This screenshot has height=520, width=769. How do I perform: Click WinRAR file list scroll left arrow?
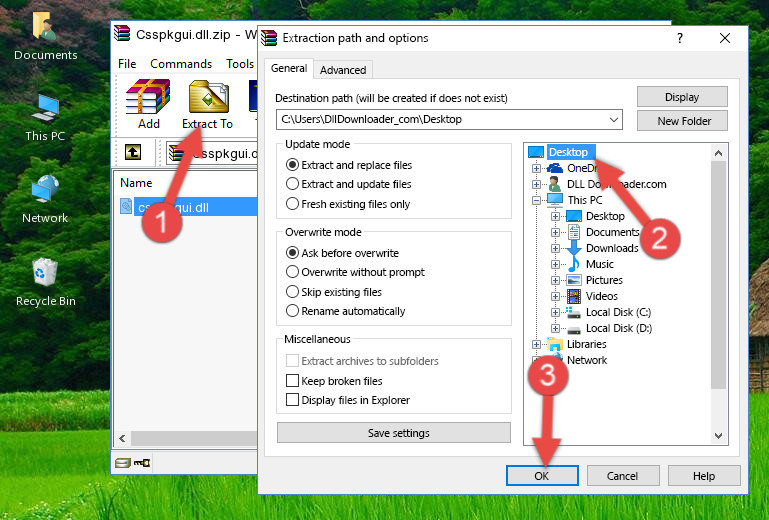122,438
